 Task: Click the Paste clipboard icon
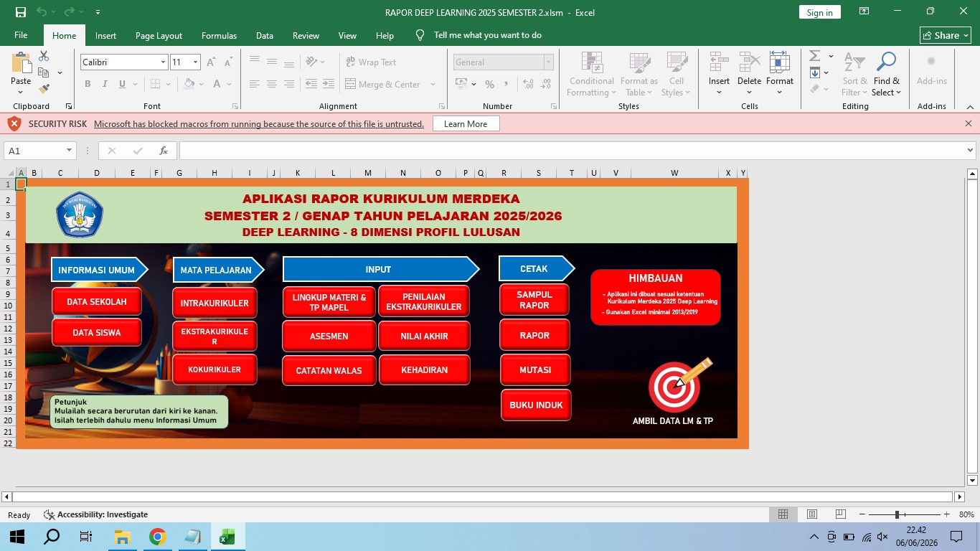click(21, 64)
